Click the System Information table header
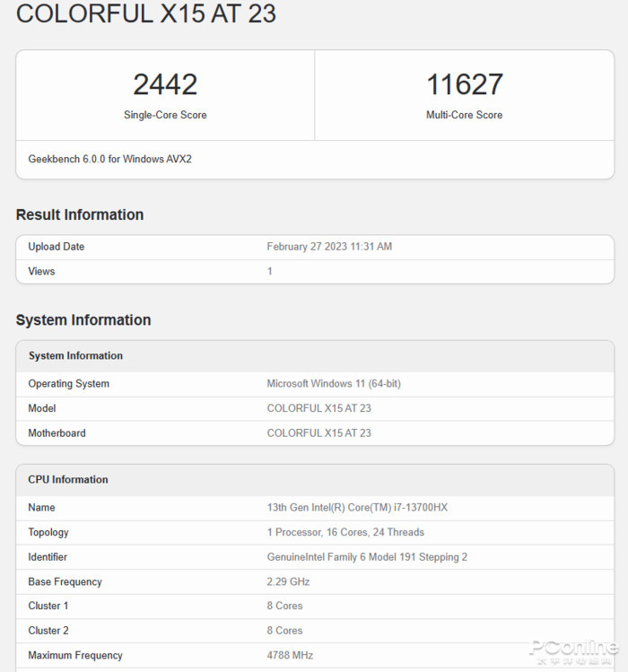Viewport: 628px width, 672px height. 75,355
